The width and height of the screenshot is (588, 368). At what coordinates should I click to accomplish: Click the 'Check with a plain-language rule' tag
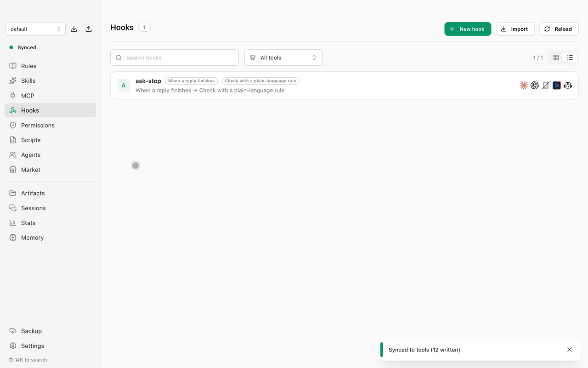pos(260,81)
